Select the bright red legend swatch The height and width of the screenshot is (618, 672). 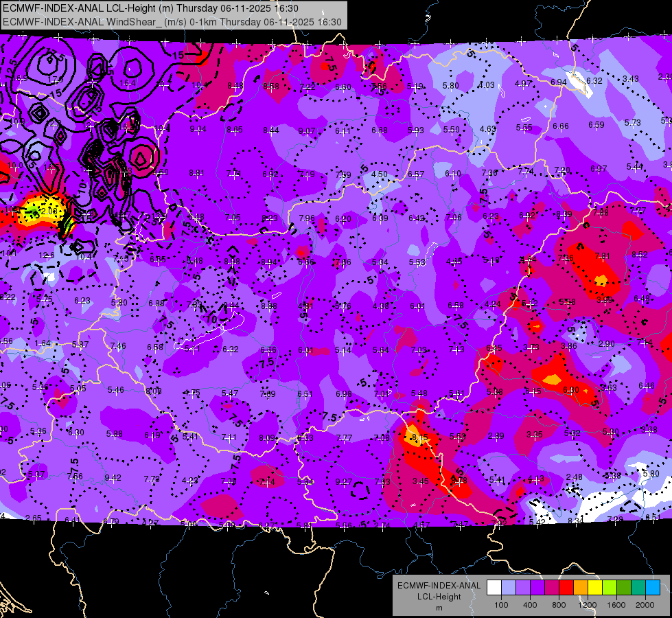pyautogui.click(x=566, y=588)
